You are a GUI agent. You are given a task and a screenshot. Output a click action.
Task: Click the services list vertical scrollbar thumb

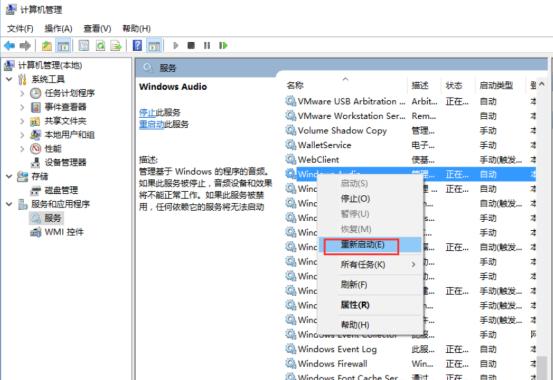(x=542, y=368)
